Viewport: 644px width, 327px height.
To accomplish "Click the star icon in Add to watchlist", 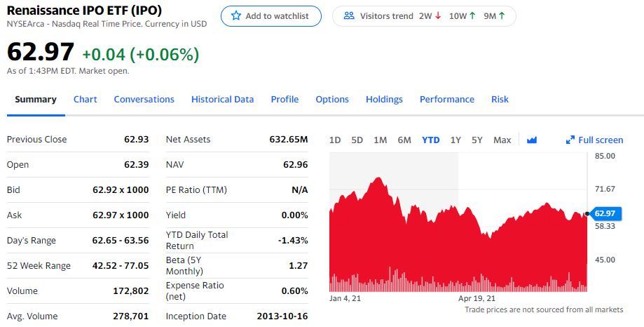I will [x=235, y=16].
